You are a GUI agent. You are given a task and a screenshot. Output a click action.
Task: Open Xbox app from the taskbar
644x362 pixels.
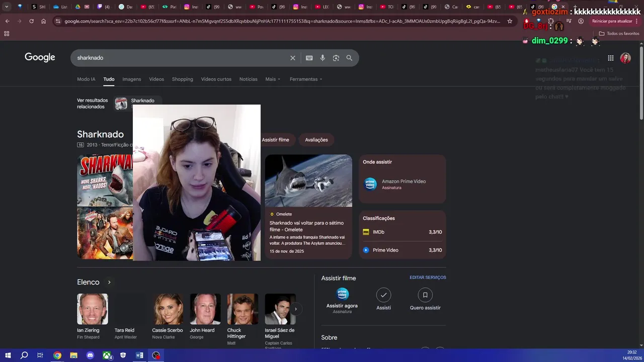point(107,355)
